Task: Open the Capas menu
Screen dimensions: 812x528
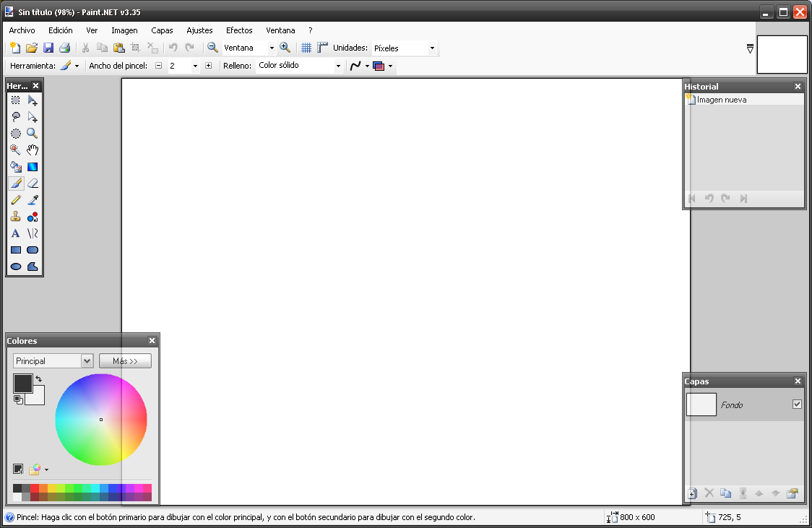Action: pyautogui.click(x=162, y=30)
